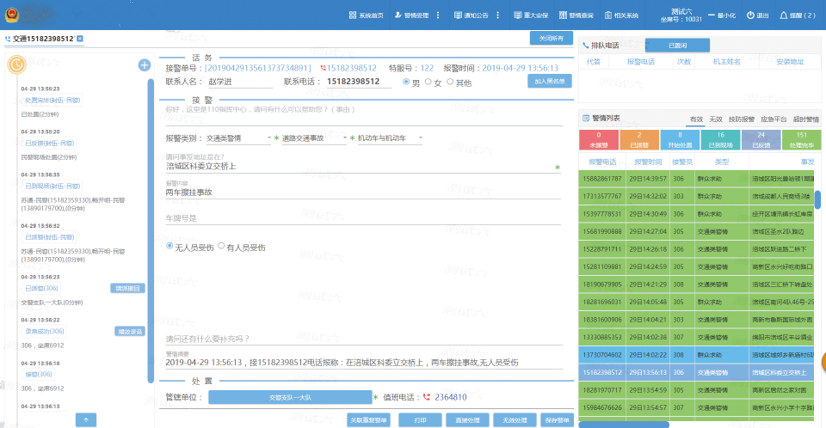Click the 请问还有什么要补充吗 field

point(363,338)
